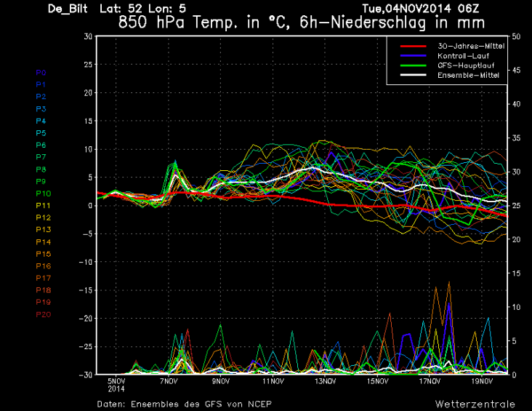Viewport: 532px width, 411px height.
Task: Click the 9NOV date axis label
Action: tap(220, 380)
